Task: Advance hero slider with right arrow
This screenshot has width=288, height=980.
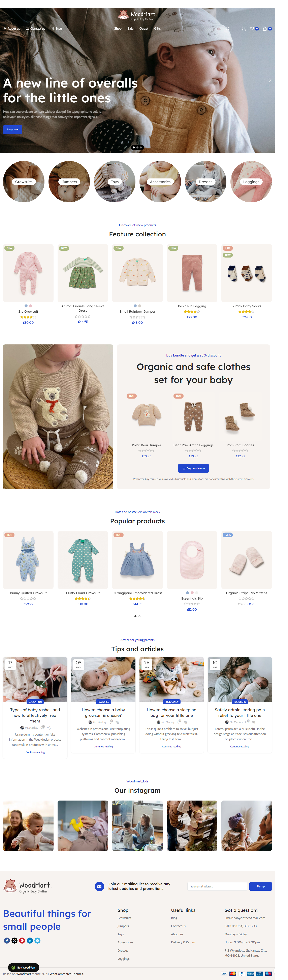Action: click(270, 80)
